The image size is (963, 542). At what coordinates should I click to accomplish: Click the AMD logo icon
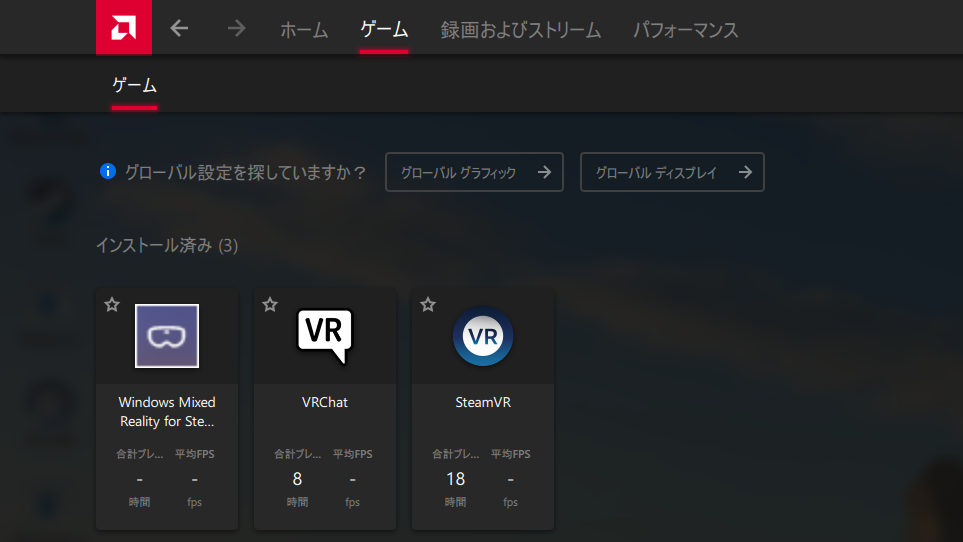point(123,28)
